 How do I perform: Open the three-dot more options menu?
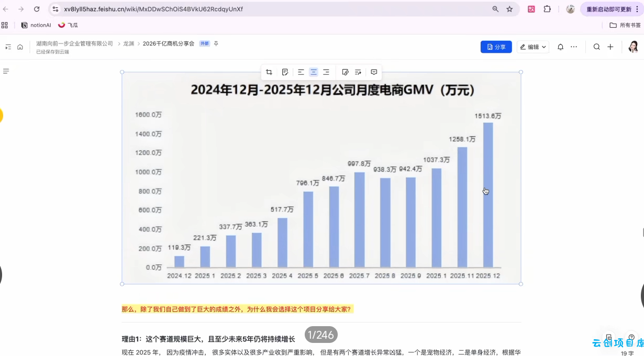tap(574, 47)
